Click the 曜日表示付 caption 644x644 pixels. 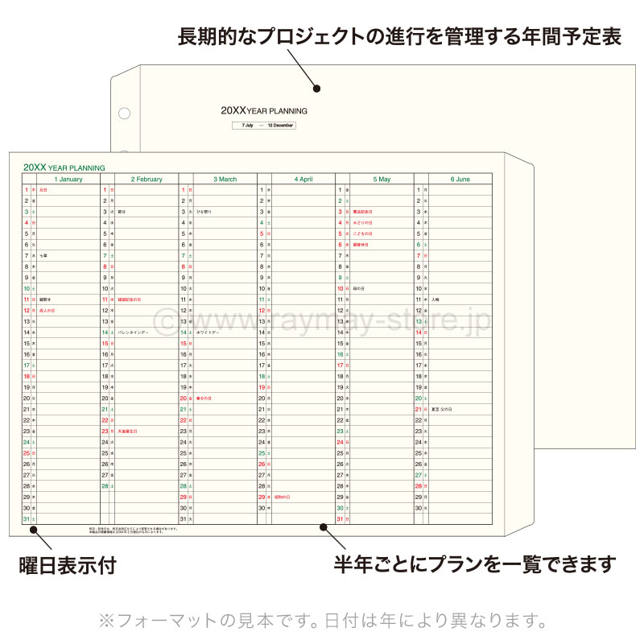point(67,565)
